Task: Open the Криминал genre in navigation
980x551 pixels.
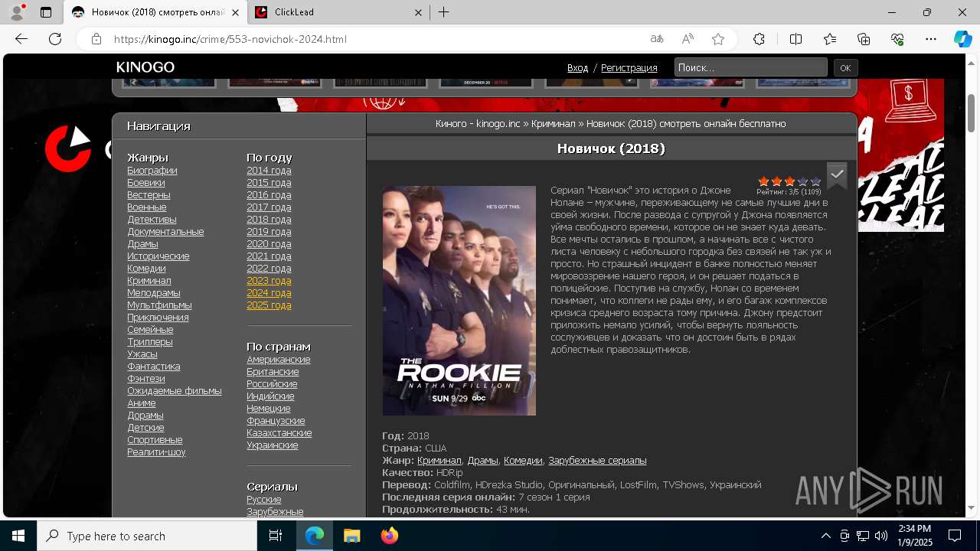Action: (x=149, y=281)
